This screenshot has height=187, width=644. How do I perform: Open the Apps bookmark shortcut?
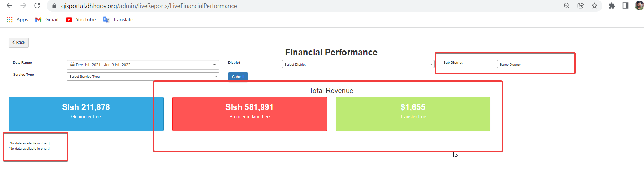pos(17,20)
